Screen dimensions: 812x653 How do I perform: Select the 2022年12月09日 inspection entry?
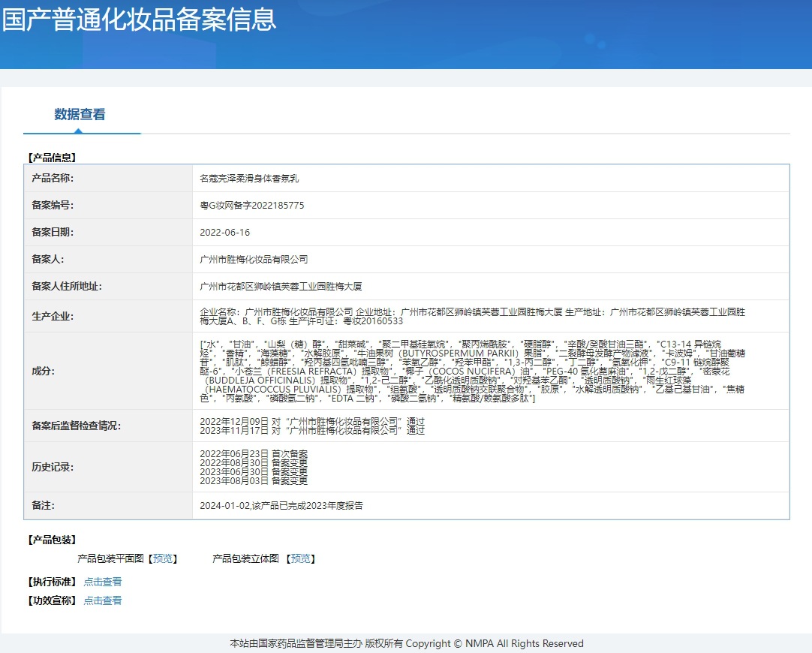click(312, 421)
